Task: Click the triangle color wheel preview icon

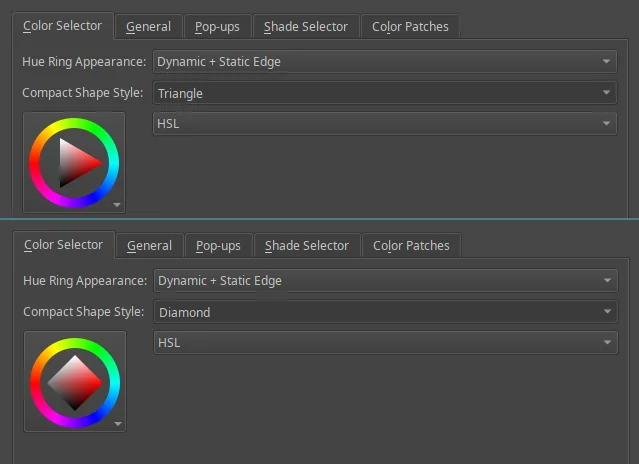Action: pyautogui.click(x=74, y=163)
